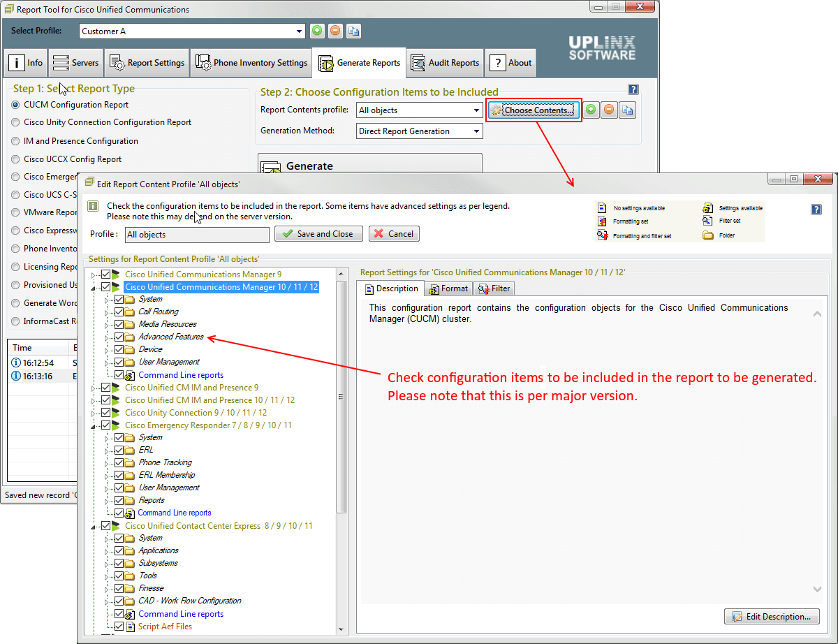The width and height of the screenshot is (838, 644).
Task: Click the copy profile icon beside Customer A
Action: pyautogui.click(x=354, y=31)
